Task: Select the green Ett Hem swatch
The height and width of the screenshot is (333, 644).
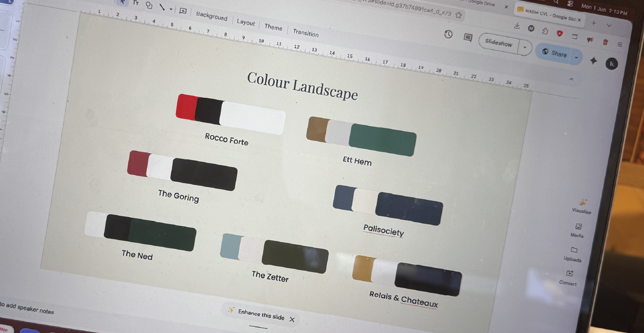Action: tap(383, 140)
